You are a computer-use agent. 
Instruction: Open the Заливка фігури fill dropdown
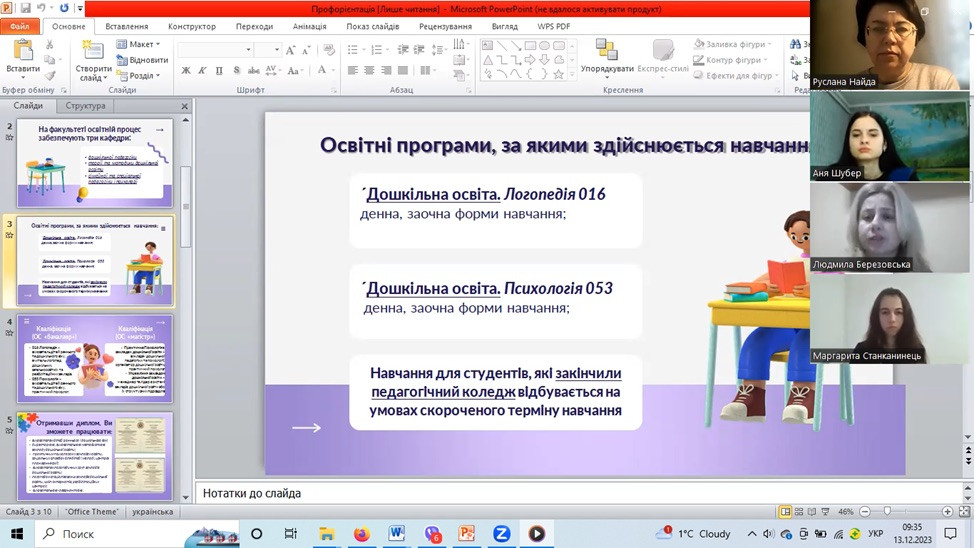pyautogui.click(x=735, y=44)
